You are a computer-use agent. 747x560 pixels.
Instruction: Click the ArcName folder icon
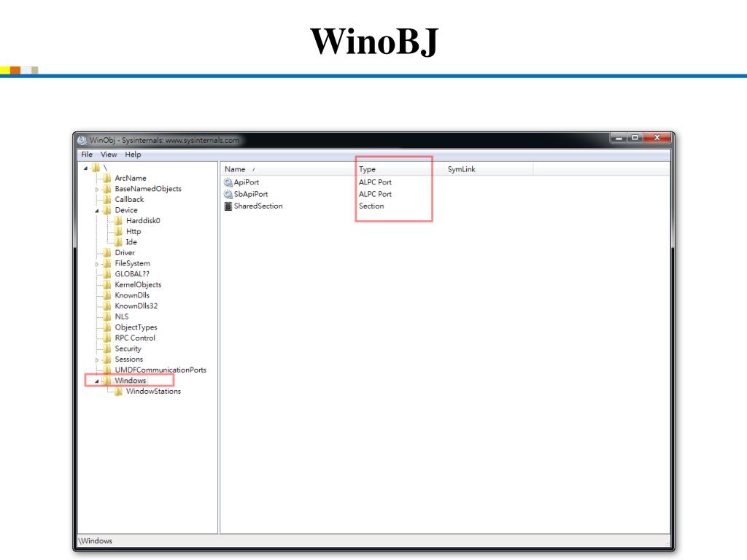click(x=107, y=178)
